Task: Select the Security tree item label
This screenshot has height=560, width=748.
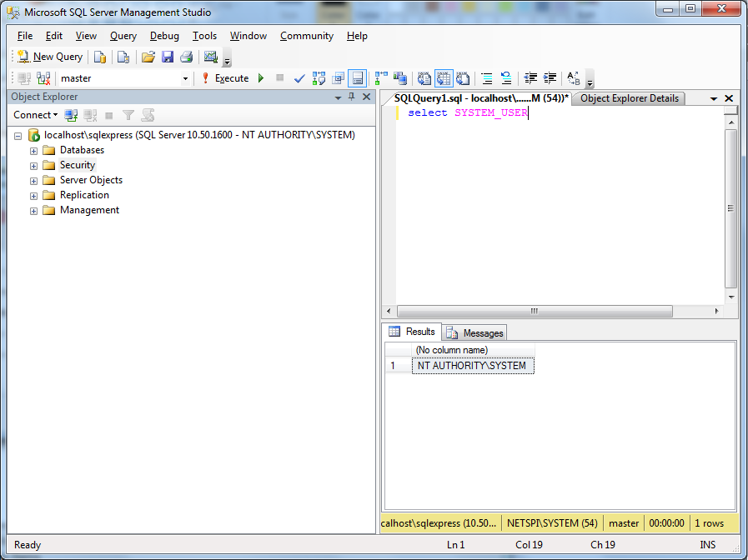Action: [x=78, y=165]
